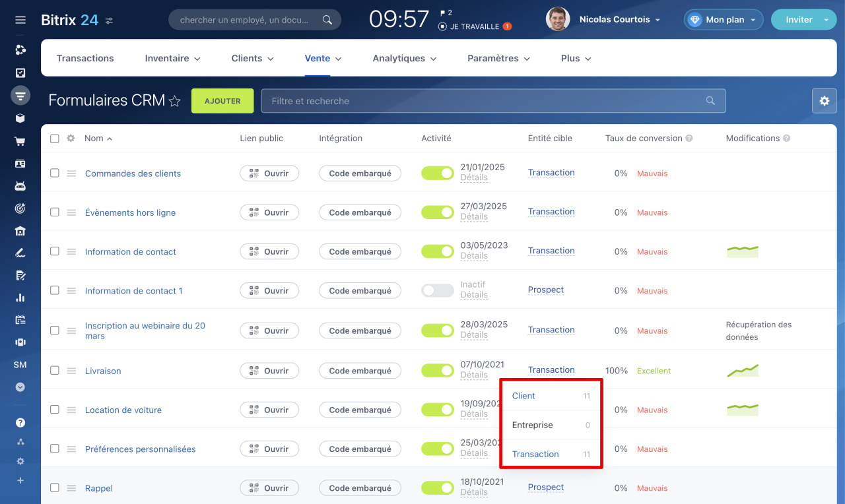Open the robot automation icon in sidebar
Screen dimensions: 845x504
tap(20, 186)
